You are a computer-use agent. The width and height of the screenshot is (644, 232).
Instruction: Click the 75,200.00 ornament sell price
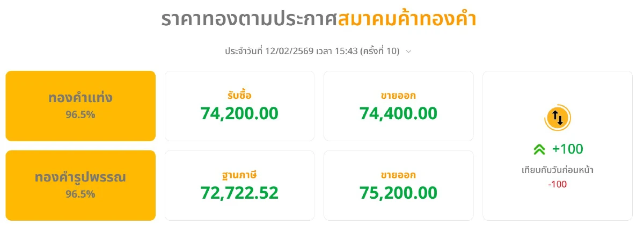(x=398, y=192)
